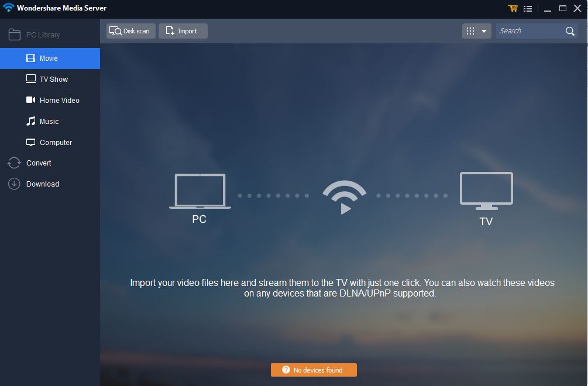Click the Wi-Fi streaming play icon
Image resolution: width=588 pixels, height=386 pixels.
tap(344, 198)
